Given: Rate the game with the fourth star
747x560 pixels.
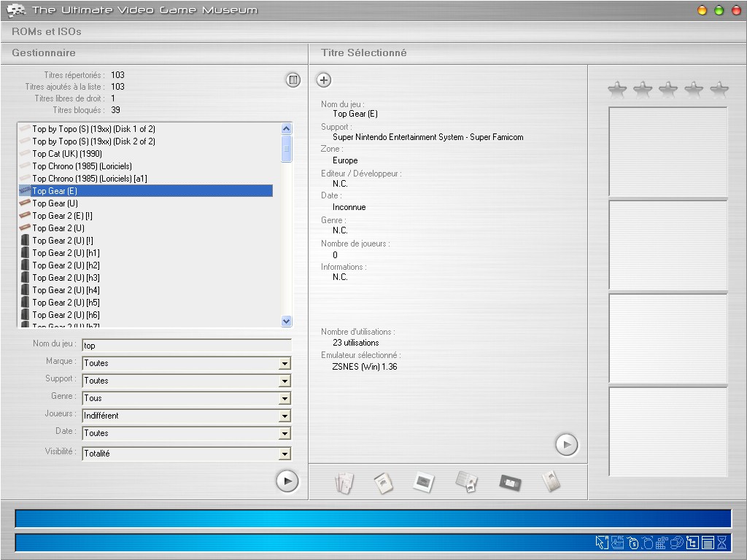Looking at the screenshot, I should coord(694,89).
